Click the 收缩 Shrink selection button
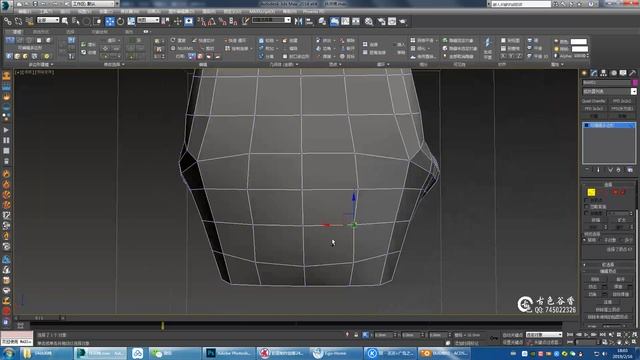The width and height of the screenshot is (640, 360). point(596,220)
